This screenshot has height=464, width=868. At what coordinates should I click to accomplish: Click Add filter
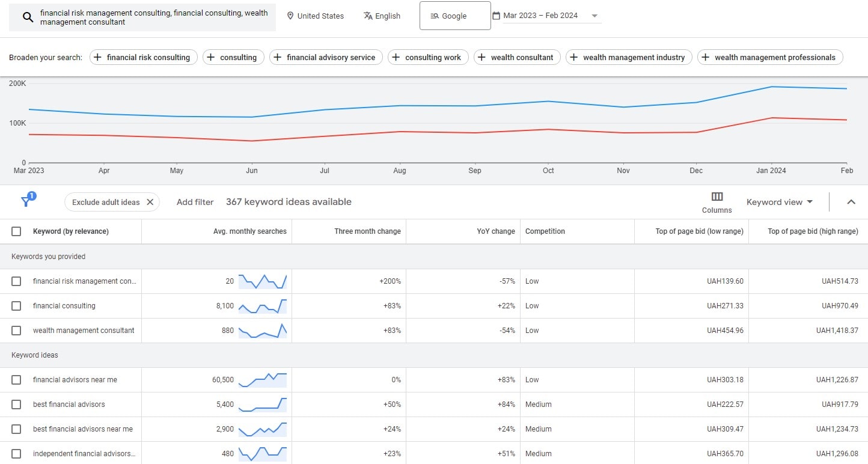point(195,202)
